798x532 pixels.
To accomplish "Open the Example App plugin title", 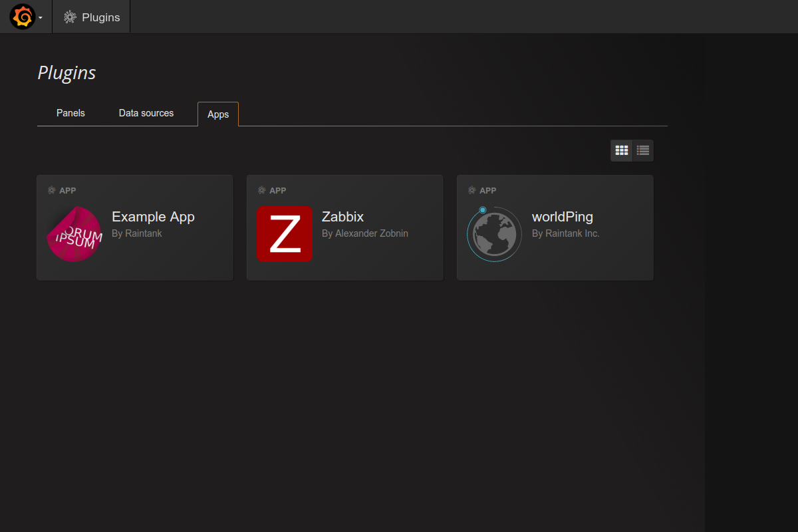I will pos(153,217).
